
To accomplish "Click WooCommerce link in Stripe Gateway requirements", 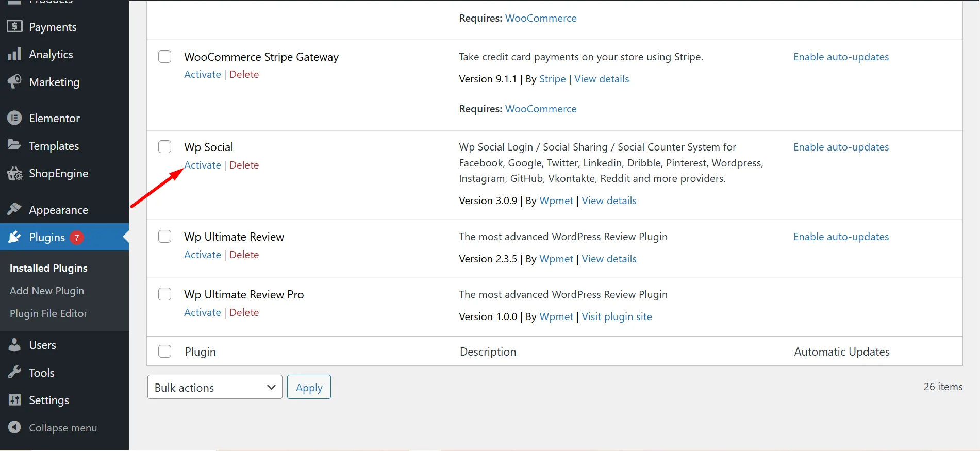I will 541,109.
